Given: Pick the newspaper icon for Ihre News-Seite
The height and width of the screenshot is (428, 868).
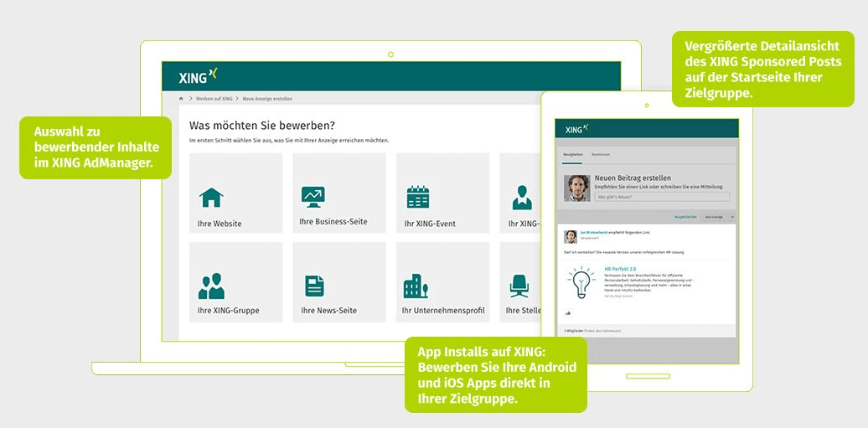Looking at the screenshot, I should [x=314, y=286].
